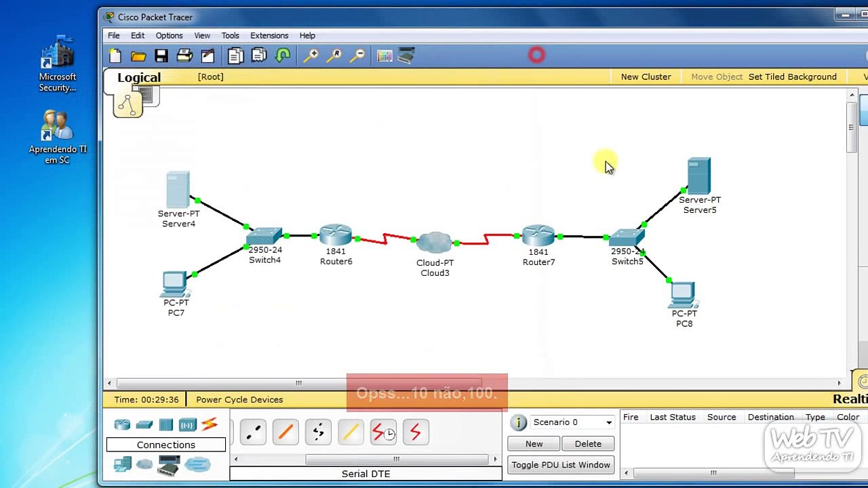Screen dimensions: 868x488
Task: Click the Switch4 device on the canvas
Action: point(264,236)
